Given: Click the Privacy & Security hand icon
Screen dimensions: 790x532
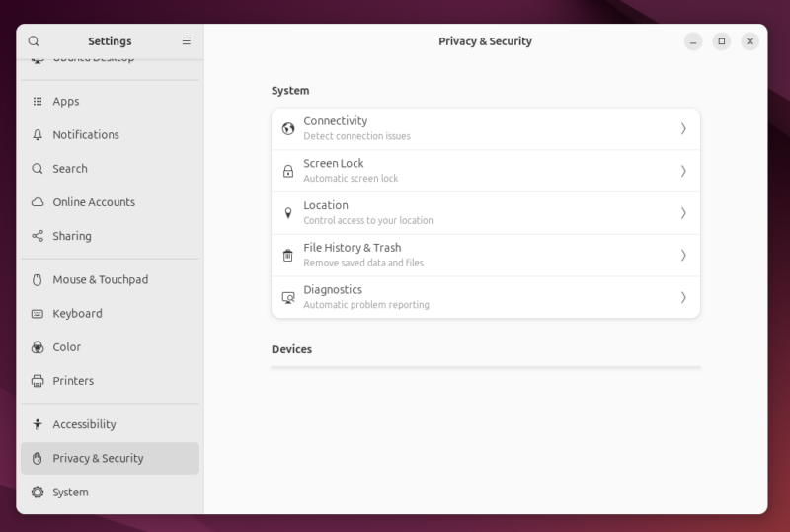Looking at the screenshot, I should 38,458.
